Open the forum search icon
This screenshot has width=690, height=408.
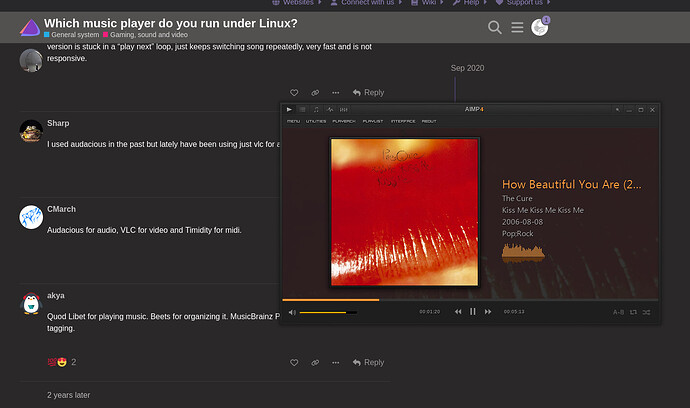coord(495,27)
